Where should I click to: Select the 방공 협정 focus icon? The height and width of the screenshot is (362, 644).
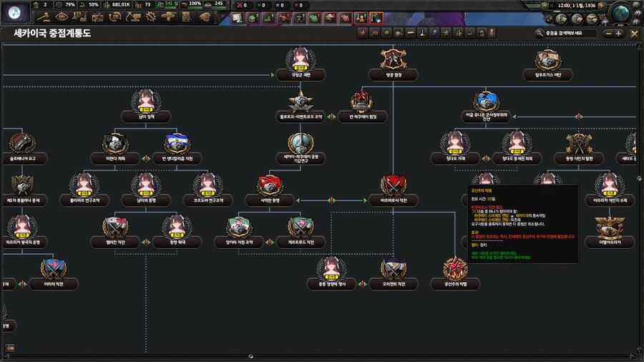click(x=393, y=59)
